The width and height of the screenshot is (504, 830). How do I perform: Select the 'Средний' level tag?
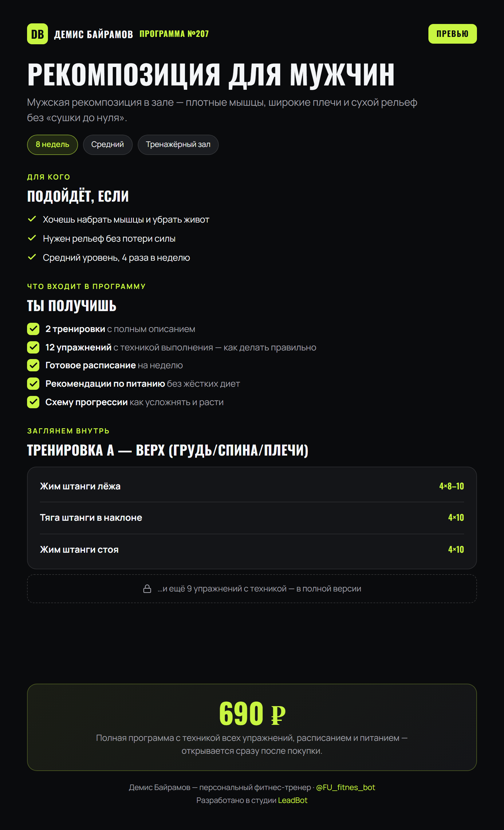[108, 144]
